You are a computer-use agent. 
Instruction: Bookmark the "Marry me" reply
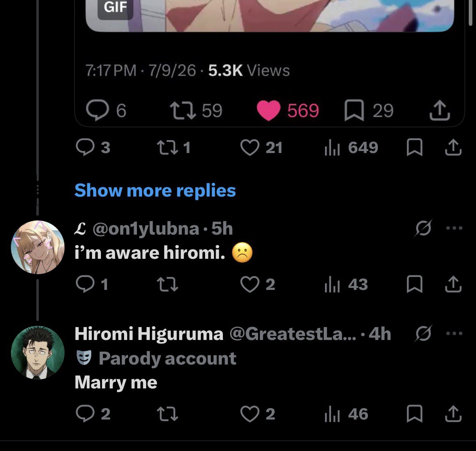pyautogui.click(x=414, y=414)
